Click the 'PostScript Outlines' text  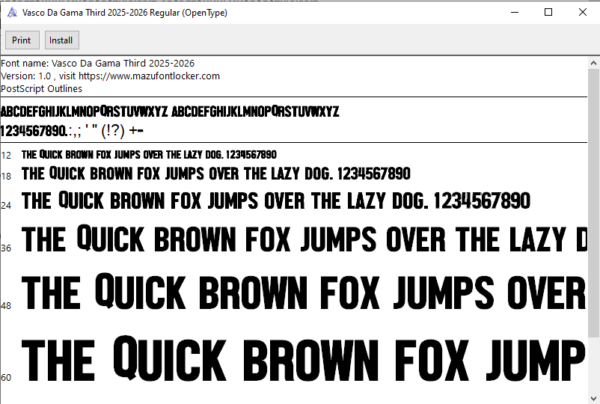41,88
